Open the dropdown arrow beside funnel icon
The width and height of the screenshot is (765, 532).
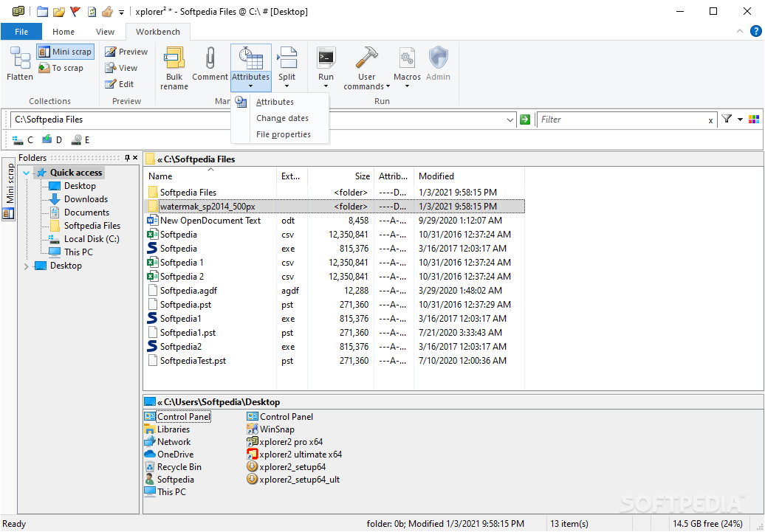[740, 120]
